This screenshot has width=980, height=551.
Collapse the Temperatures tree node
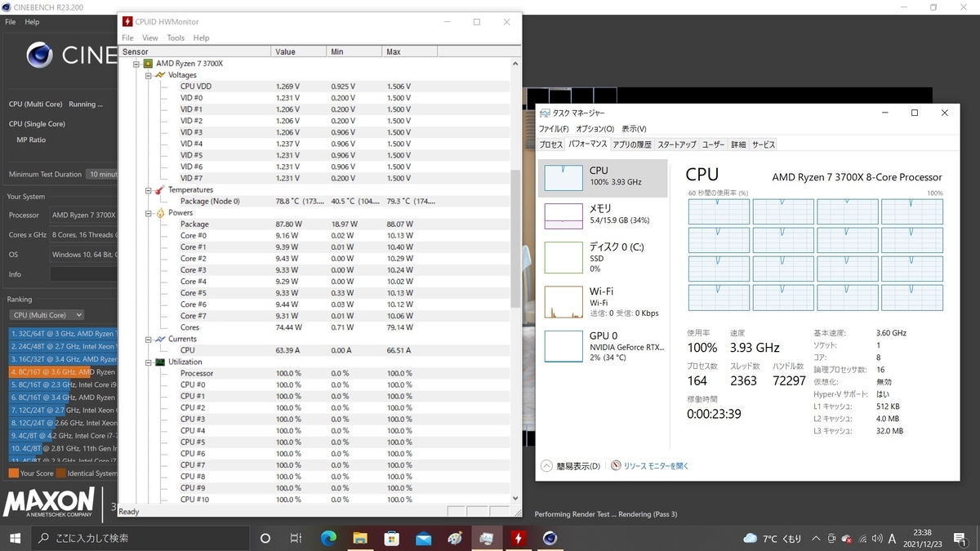[149, 189]
